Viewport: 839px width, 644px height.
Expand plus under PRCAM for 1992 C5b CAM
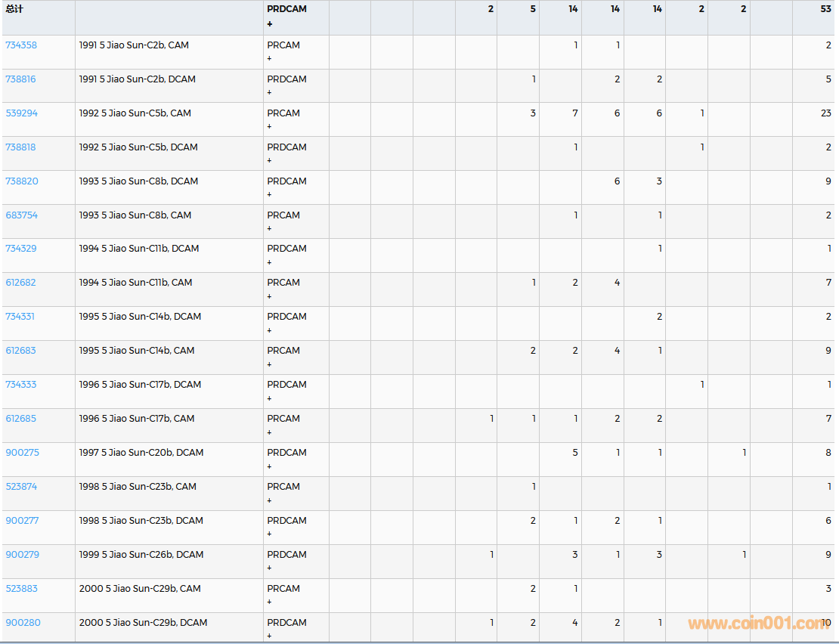(269, 126)
